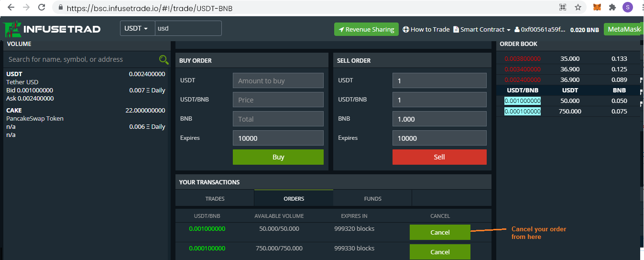Screen dimensions: 644x260
Task: Click the address bar URL
Action: [150, 8]
